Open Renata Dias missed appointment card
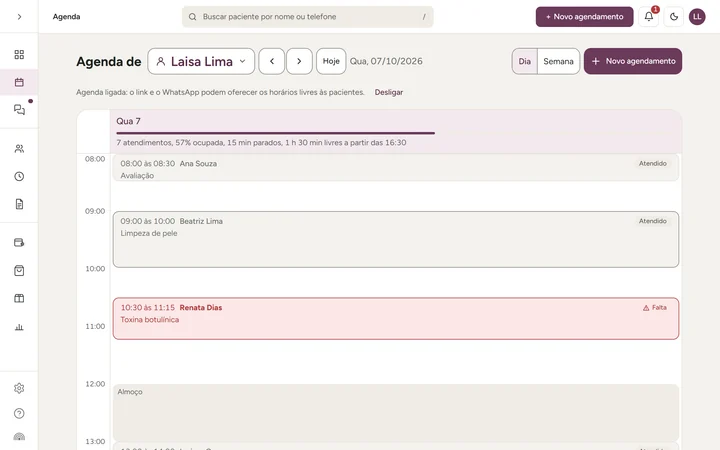Viewport: 720px width, 450px height. click(396, 319)
